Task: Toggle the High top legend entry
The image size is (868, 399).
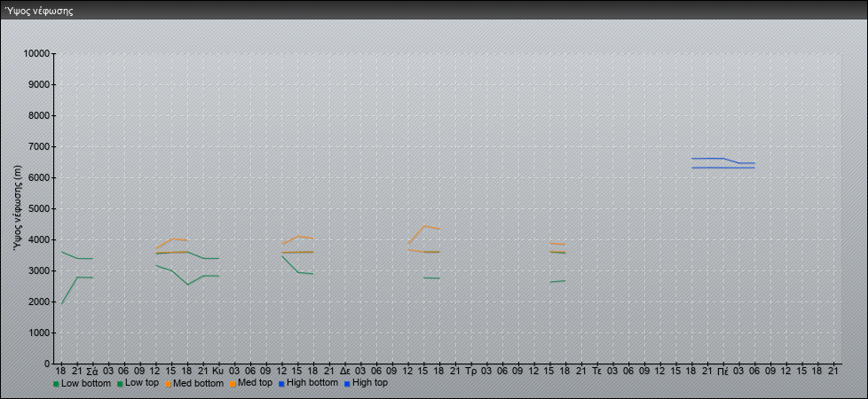Action: point(366,383)
